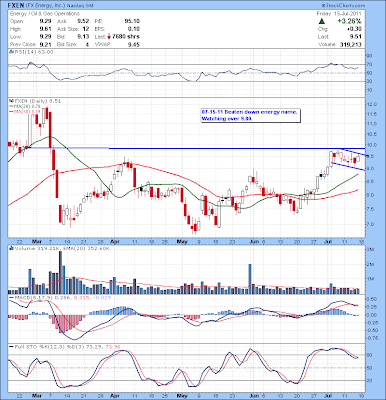Screen dimensions: 386x400
Task: Click the +3.26% percent change value
Action: (349, 21)
